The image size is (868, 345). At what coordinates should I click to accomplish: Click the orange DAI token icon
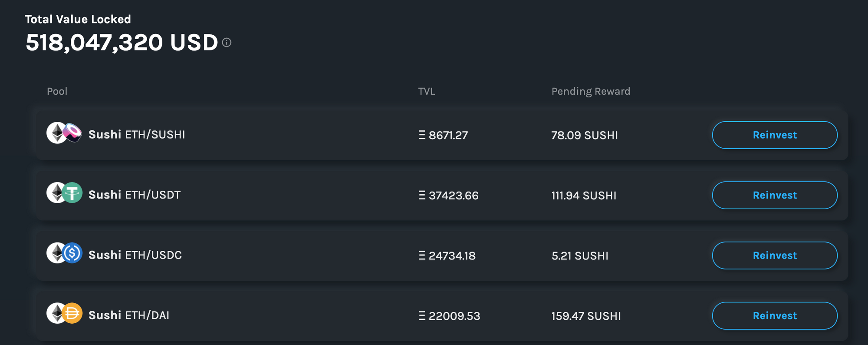[72, 313]
